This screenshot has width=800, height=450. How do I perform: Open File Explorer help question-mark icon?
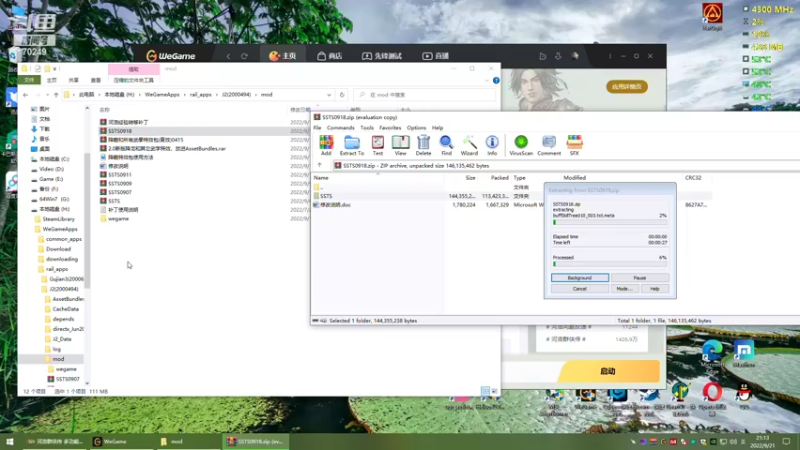click(496, 81)
